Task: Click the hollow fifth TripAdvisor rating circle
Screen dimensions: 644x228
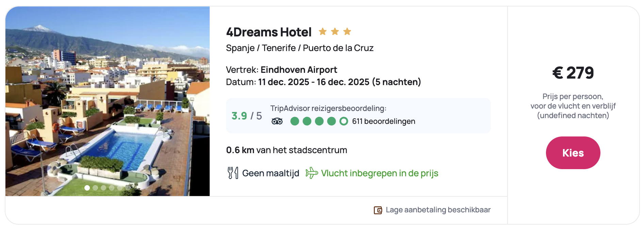Action: pyautogui.click(x=344, y=121)
